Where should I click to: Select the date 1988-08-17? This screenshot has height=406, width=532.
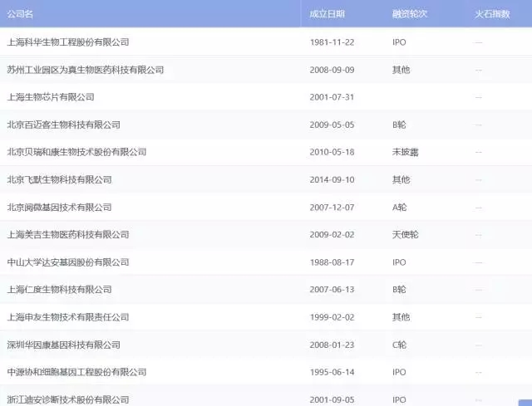332,262
